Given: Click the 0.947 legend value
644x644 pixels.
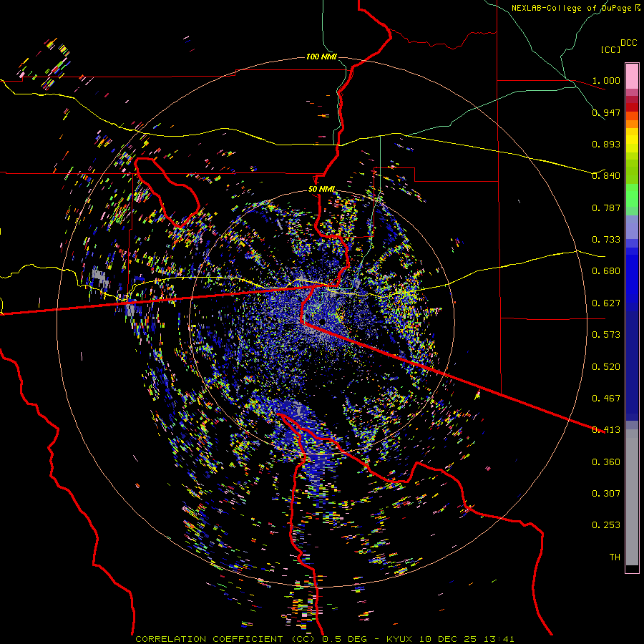Looking at the screenshot, I should click(606, 112).
